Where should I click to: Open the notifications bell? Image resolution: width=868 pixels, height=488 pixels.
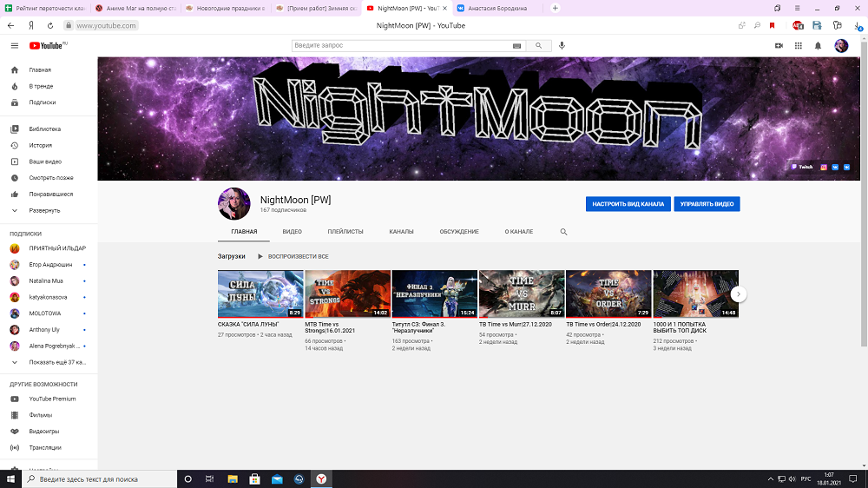[x=818, y=45]
